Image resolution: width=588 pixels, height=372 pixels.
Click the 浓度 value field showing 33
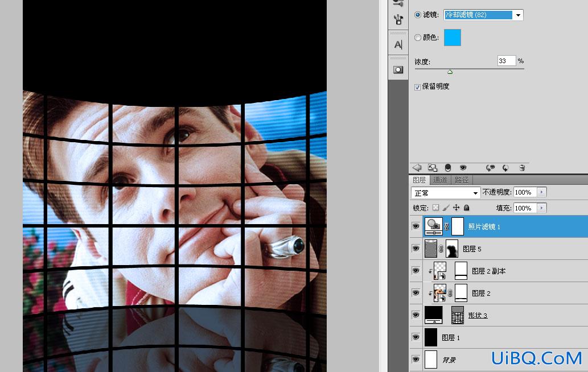[x=506, y=61]
